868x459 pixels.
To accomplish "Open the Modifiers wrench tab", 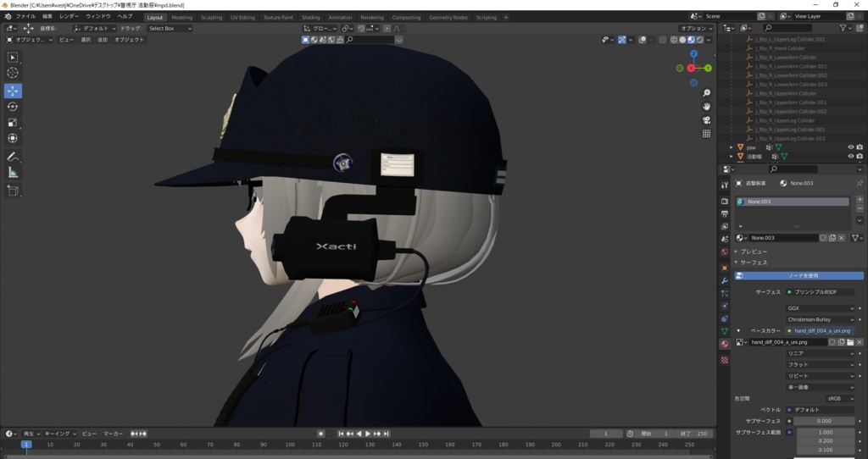I will (725, 280).
